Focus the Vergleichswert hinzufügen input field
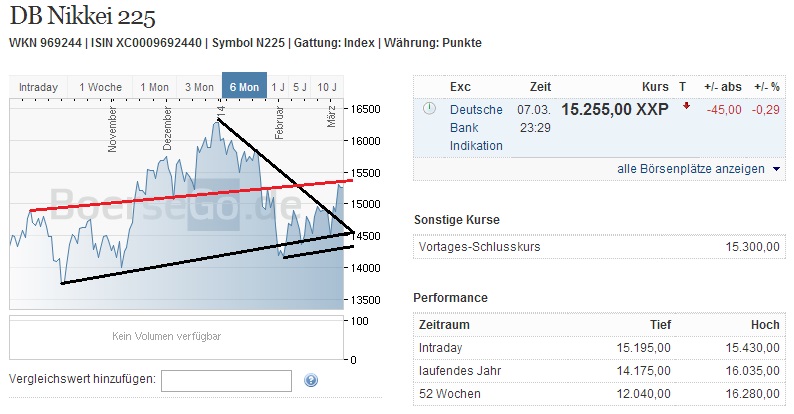 pyautogui.click(x=226, y=380)
